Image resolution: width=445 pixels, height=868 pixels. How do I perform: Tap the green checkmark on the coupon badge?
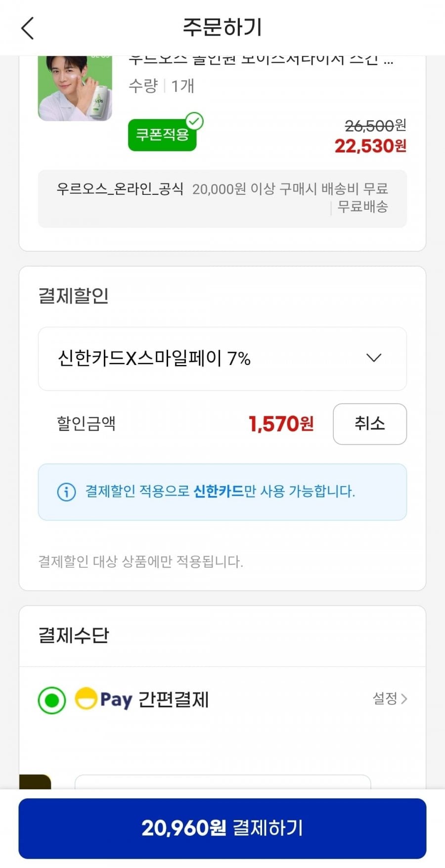194,121
